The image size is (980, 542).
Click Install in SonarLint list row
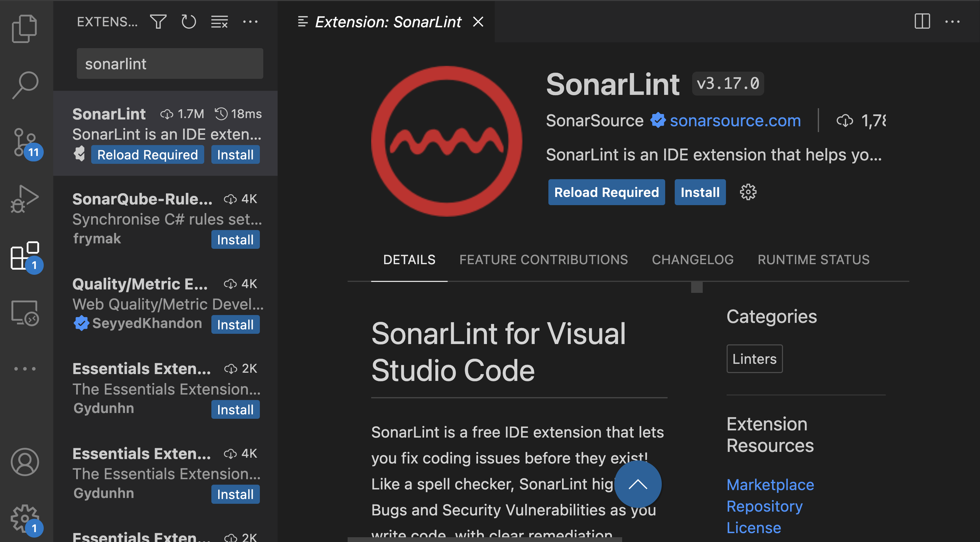click(235, 154)
